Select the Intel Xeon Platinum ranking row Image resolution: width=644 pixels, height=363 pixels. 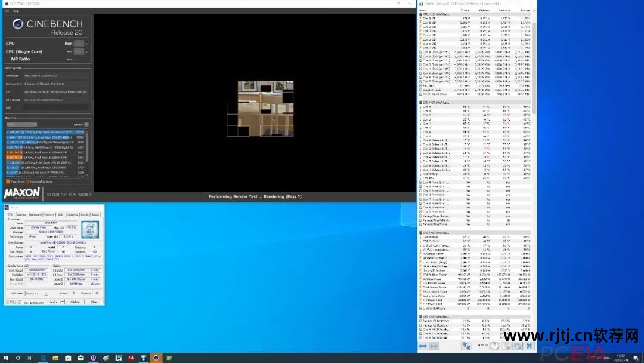(45, 133)
